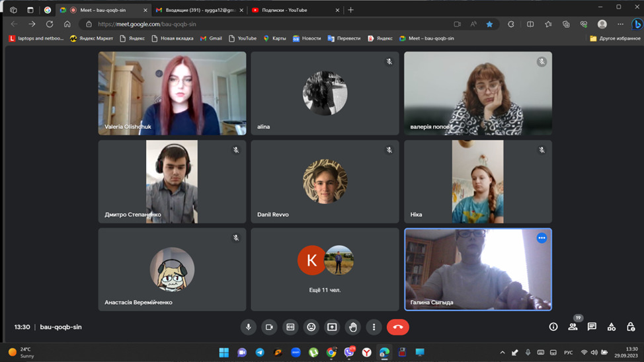Open the Другое избранное bookmarks folder
This screenshot has width=644, height=362.
(x=615, y=38)
